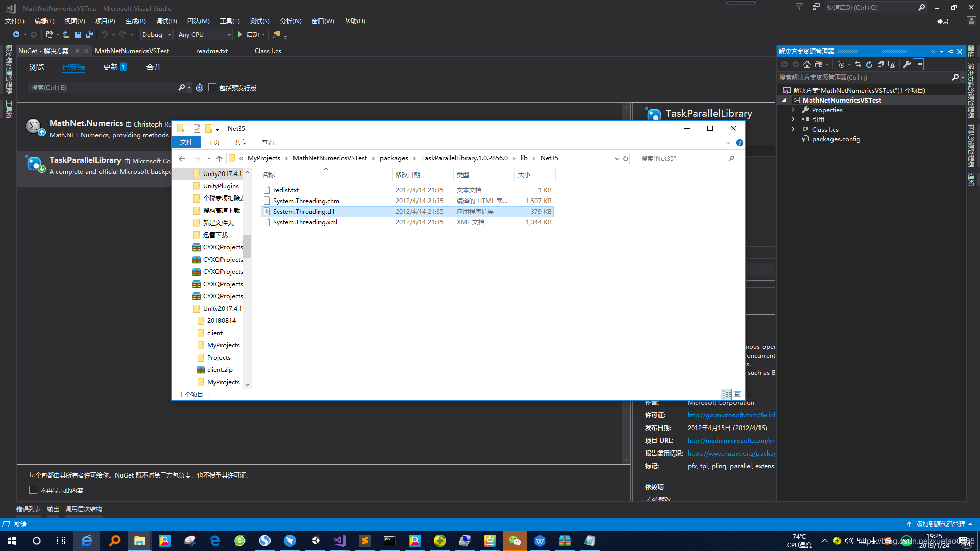Toggle the preview pane button in Solution Explorer
This screenshot has height=551, width=980.
point(918,64)
